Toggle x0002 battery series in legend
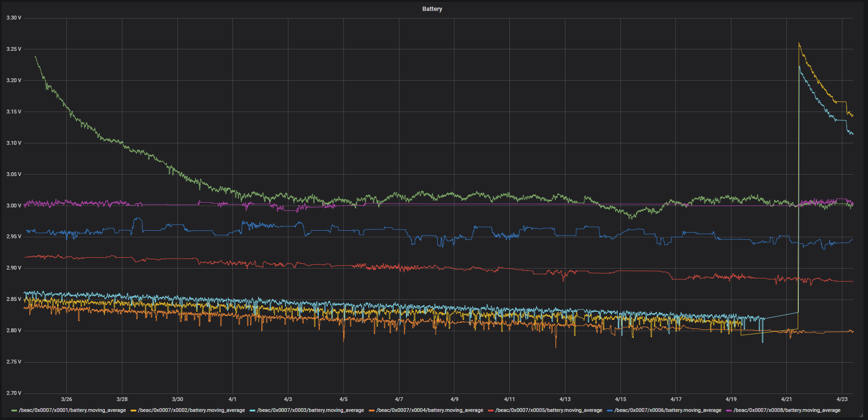The width and height of the screenshot is (868, 420). (x=191, y=411)
